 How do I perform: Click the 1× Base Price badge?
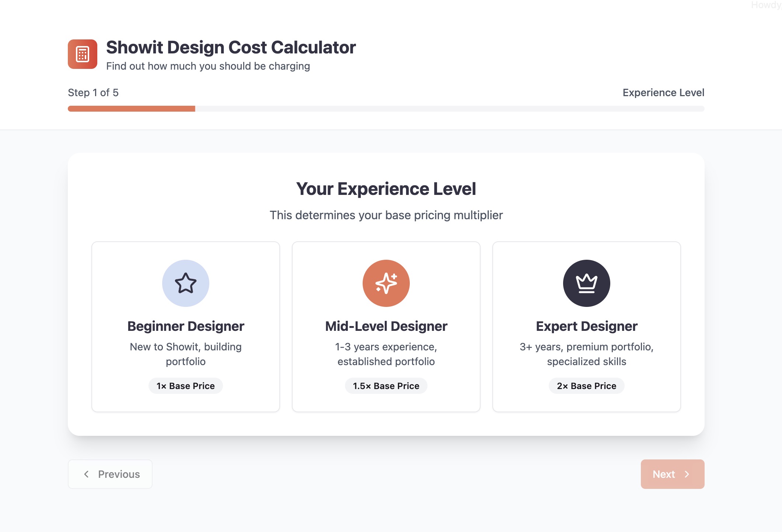pyautogui.click(x=186, y=386)
